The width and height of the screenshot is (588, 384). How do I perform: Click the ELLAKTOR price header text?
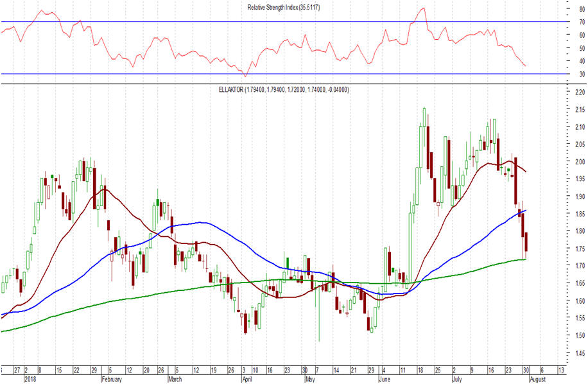tap(283, 89)
